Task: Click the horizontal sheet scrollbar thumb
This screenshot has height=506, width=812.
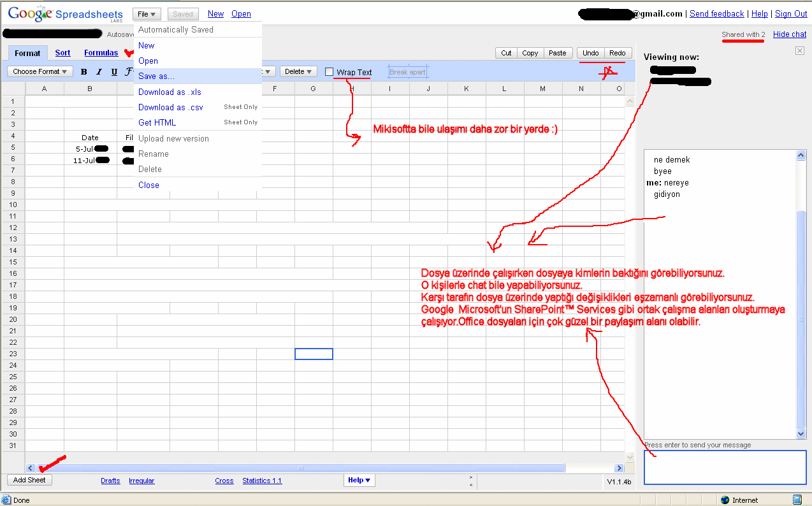Action: pyautogui.click(x=300, y=468)
